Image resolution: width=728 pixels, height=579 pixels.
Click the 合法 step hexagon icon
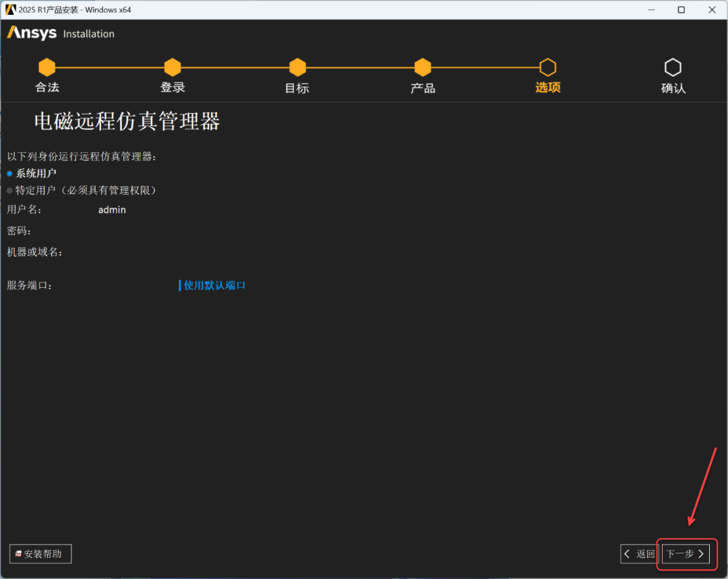tap(47, 67)
